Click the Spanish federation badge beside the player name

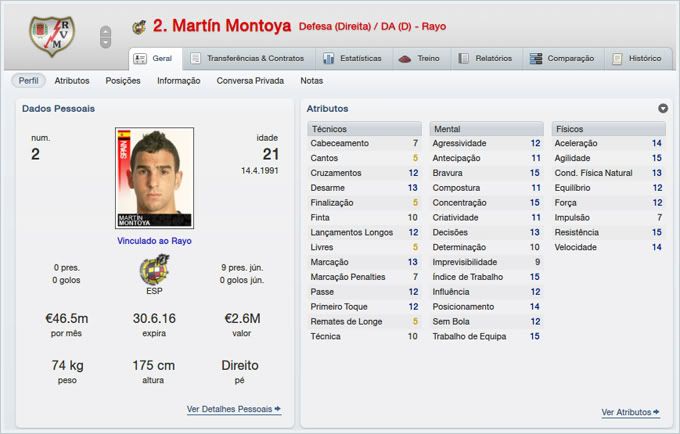click(x=138, y=27)
